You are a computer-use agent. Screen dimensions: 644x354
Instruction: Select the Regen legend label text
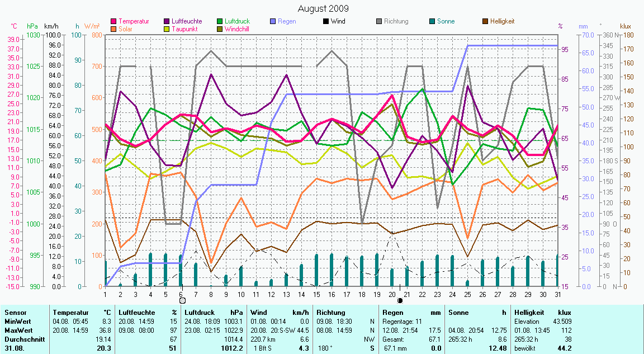click(287, 21)
